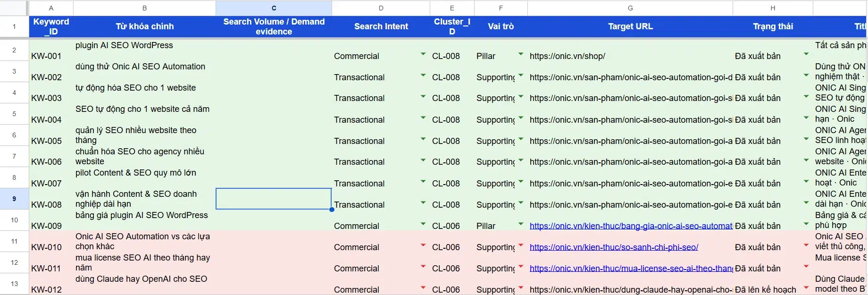Click 'Search Volume / Demand evidence' header cell
868x295 pixels.
pyautogui.click(x=274, y=26)
